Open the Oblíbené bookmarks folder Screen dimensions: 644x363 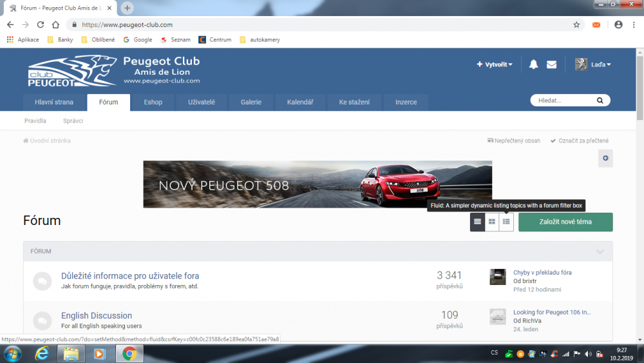point(98,40)
